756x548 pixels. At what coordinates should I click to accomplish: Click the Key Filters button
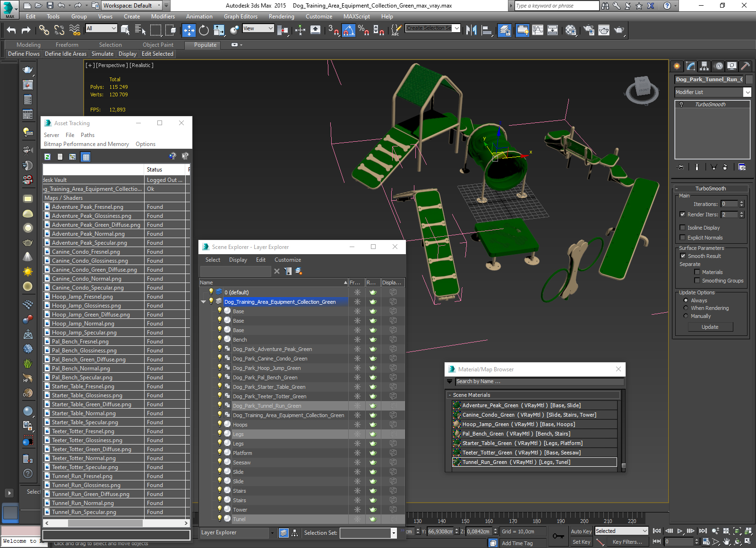coord(627,542)
